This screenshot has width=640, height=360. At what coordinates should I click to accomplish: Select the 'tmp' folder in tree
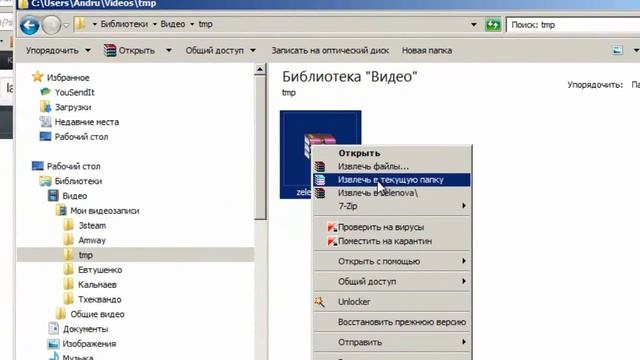(85, 255)
